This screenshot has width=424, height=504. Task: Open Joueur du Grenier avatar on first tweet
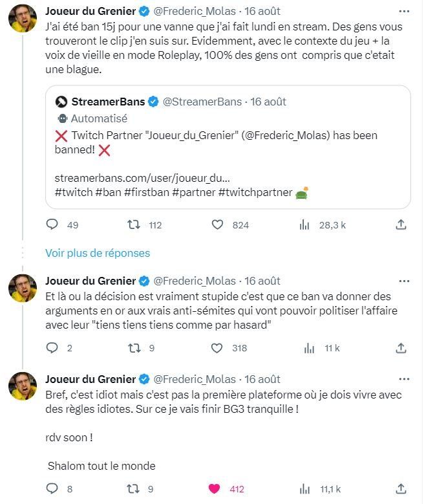22,21
